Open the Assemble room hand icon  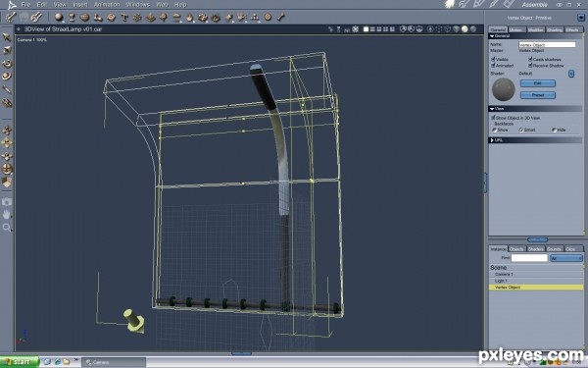pyautogui.click(x=450, y=4)
